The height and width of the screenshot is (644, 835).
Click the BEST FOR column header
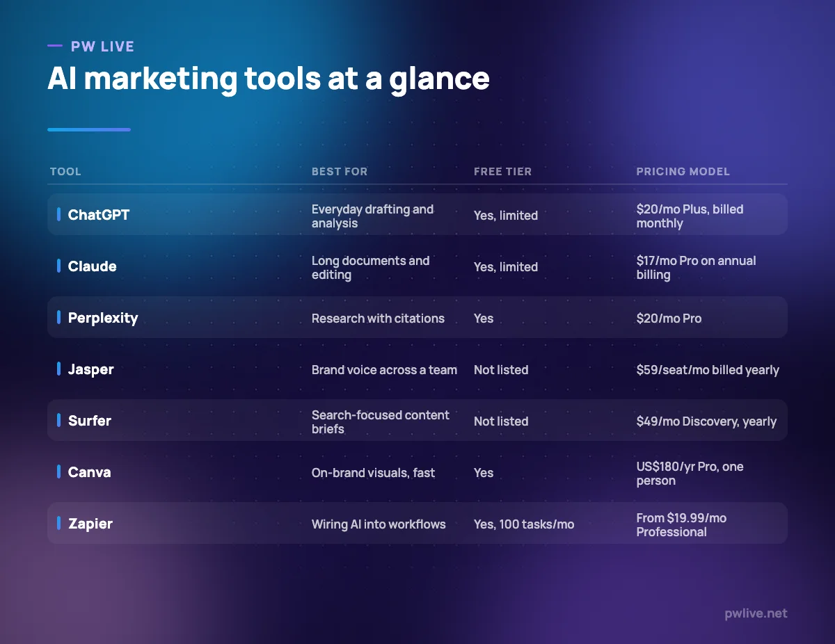[x=340, y=172]
